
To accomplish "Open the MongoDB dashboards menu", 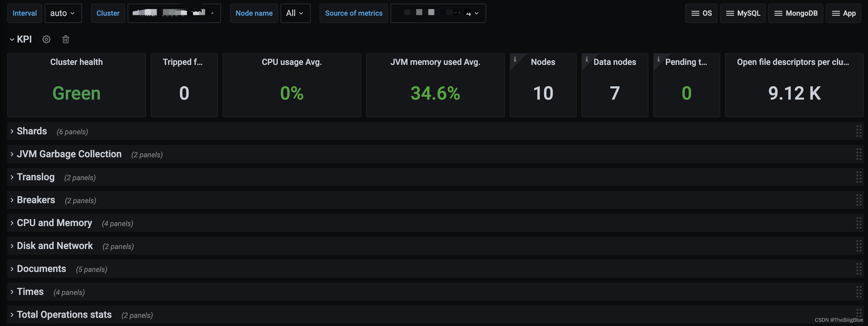I will (x=795, y=13).
